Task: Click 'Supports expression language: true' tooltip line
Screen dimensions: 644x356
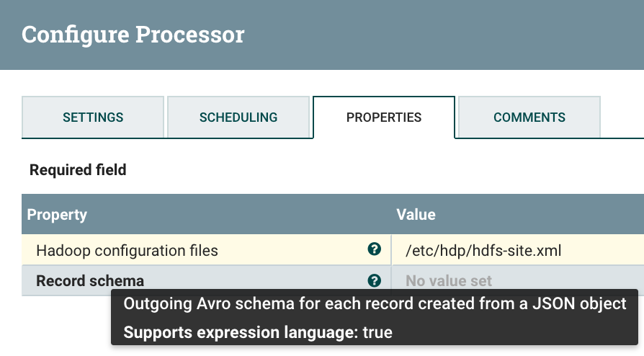Action: [x=258, y=333]
